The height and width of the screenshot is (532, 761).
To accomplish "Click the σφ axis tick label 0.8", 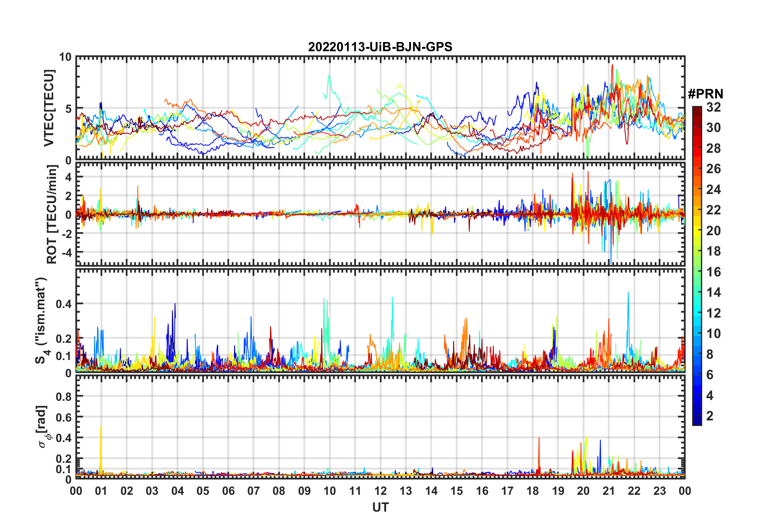I will point(64,397).
